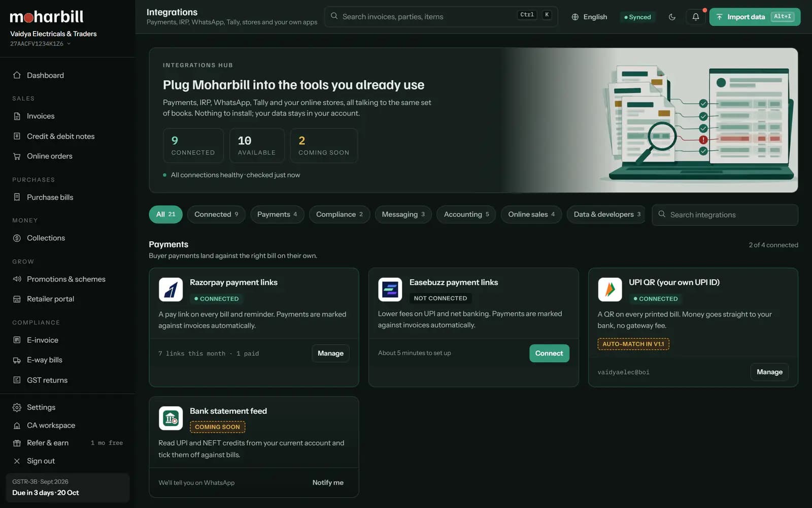Select the All 21 filter tab
Screen dimensions: 812x508
165,214
